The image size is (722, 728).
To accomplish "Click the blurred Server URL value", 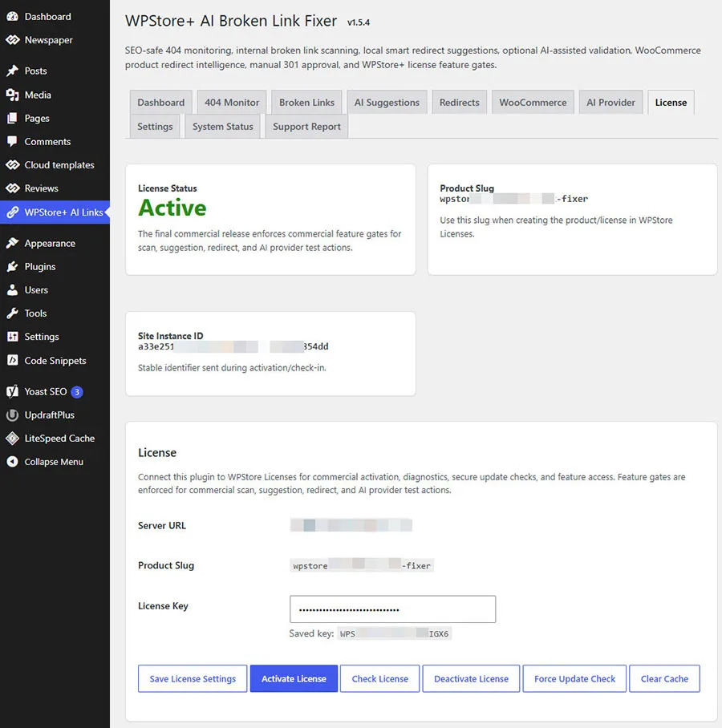I will tap(351, 525).
